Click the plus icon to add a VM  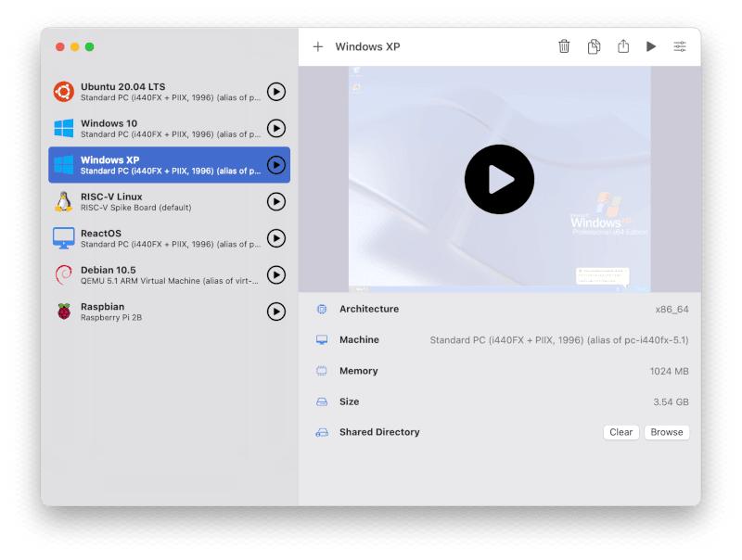point(318,47)
